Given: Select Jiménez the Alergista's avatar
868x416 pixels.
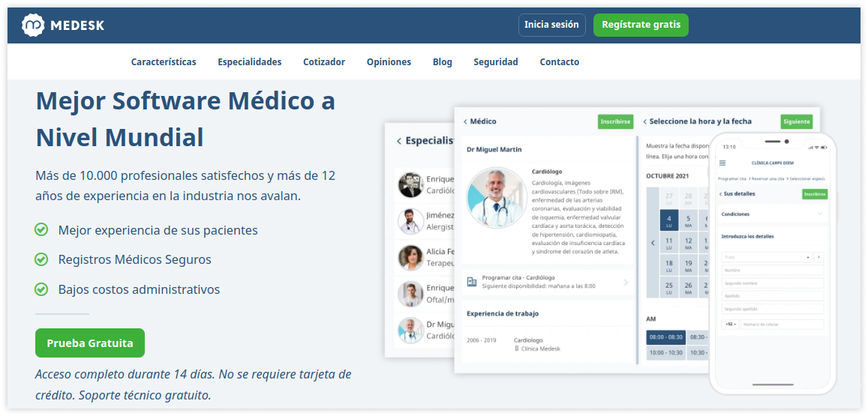Looking at the screenshot, I should click(411, 221).
